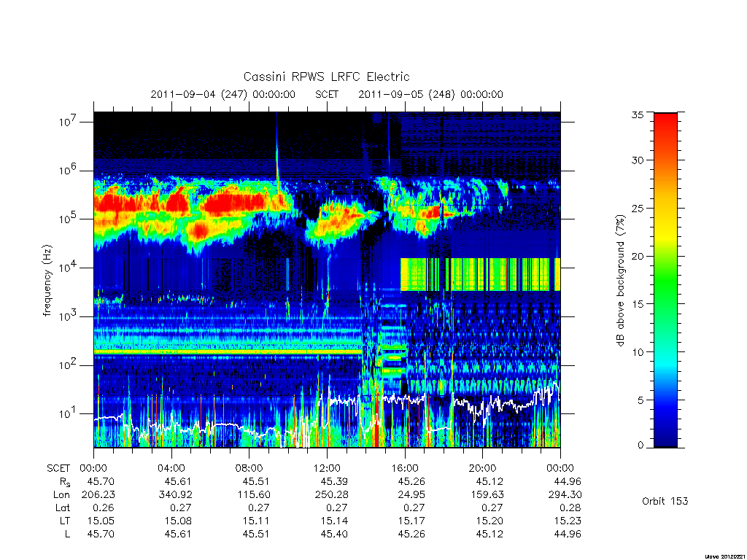Click the 16:00 SCET time axis label
Viewport: 747px width, 560px height.
[405, 468]
